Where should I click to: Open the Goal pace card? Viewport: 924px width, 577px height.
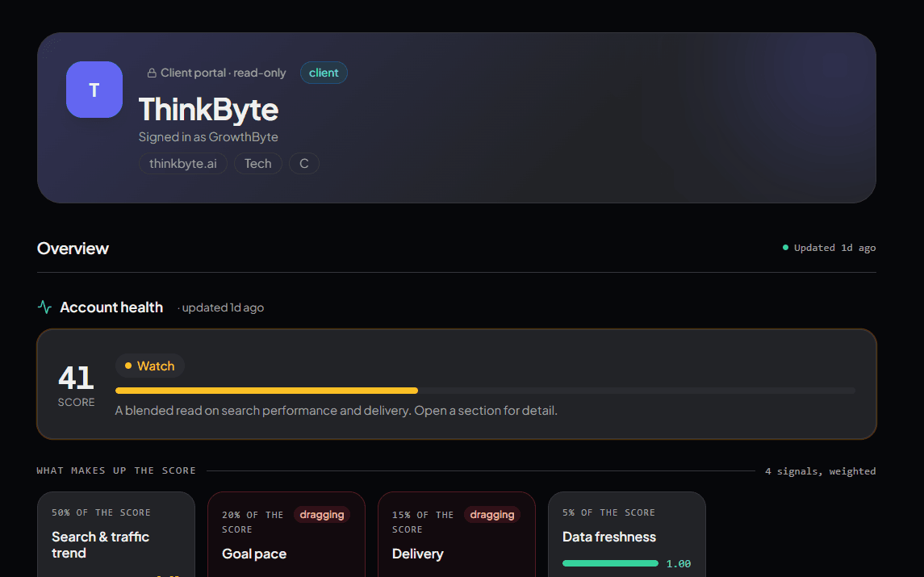(x=286, y=534)
